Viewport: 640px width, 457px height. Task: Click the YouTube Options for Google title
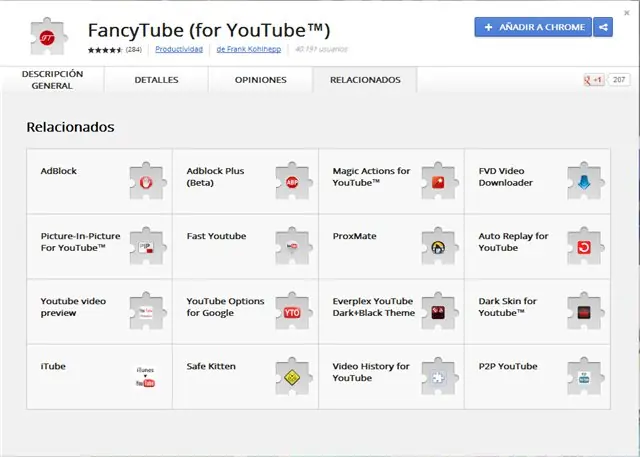pos(225,307)
